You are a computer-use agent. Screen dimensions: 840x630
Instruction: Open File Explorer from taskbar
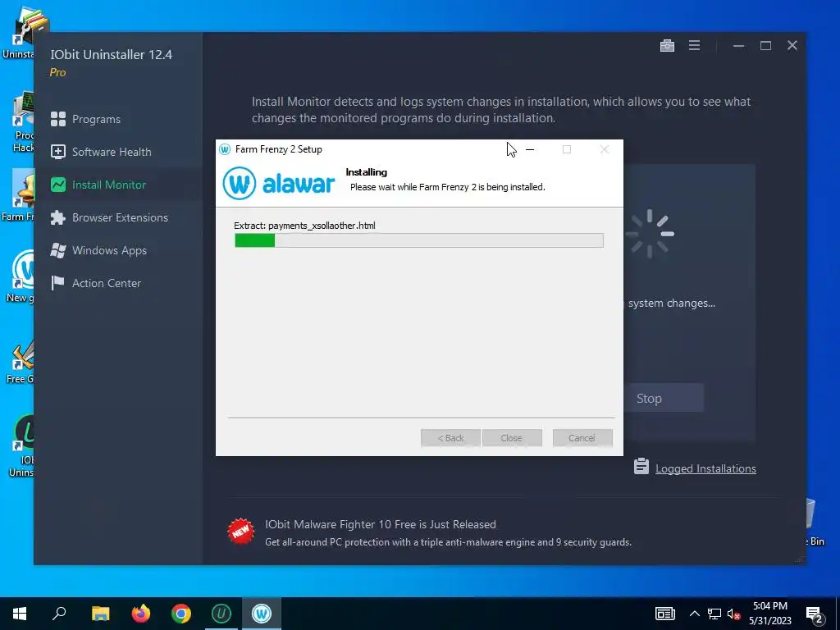coord(100,614)
